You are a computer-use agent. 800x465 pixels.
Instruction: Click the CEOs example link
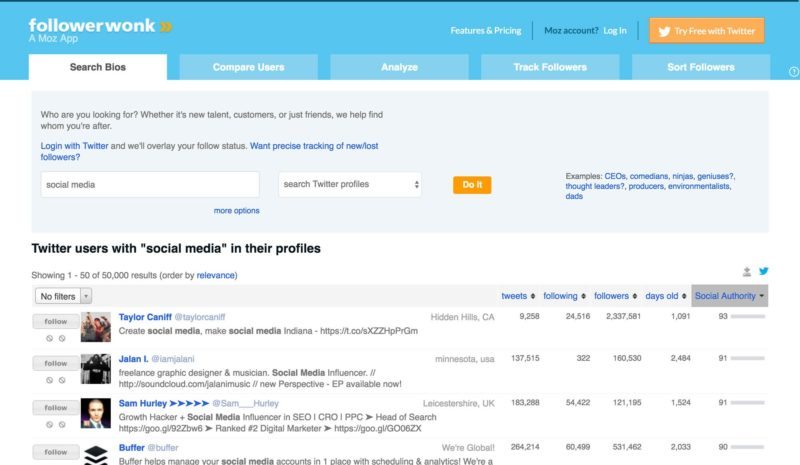point(615,176)
